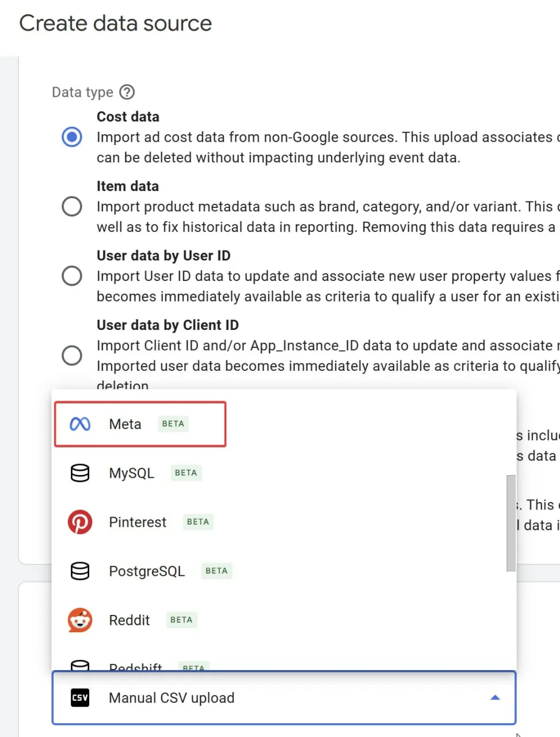The width and height of the screenshot is (560, 737).
Task: Select the MySQL source label
Action: [x=132, y=473]
